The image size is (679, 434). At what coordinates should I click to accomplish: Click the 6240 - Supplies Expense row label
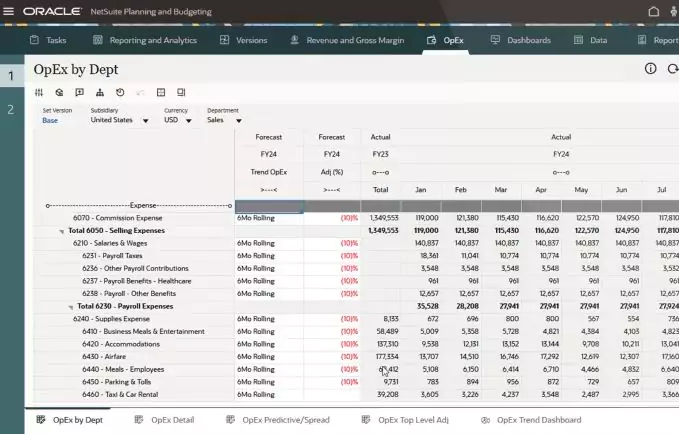111,319
